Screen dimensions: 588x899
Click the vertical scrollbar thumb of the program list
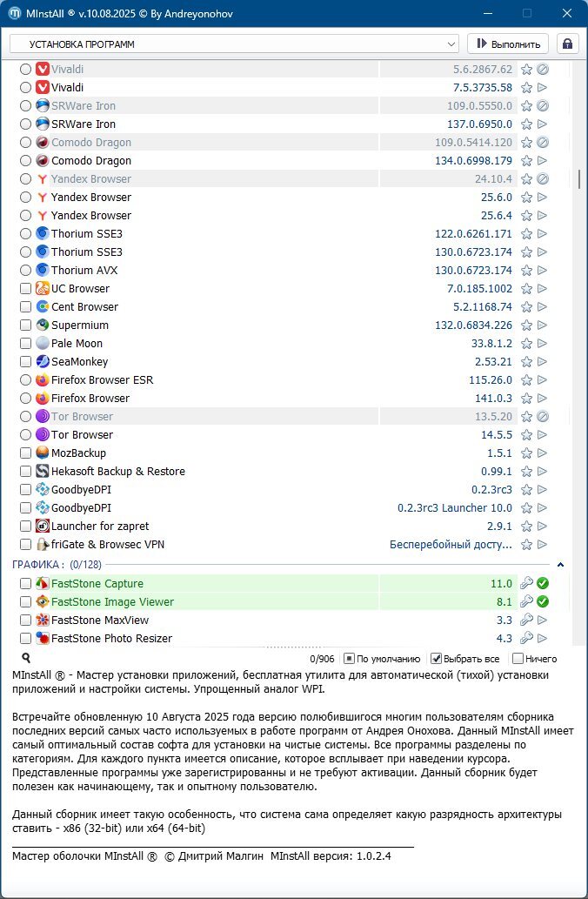tap(578, 179)
